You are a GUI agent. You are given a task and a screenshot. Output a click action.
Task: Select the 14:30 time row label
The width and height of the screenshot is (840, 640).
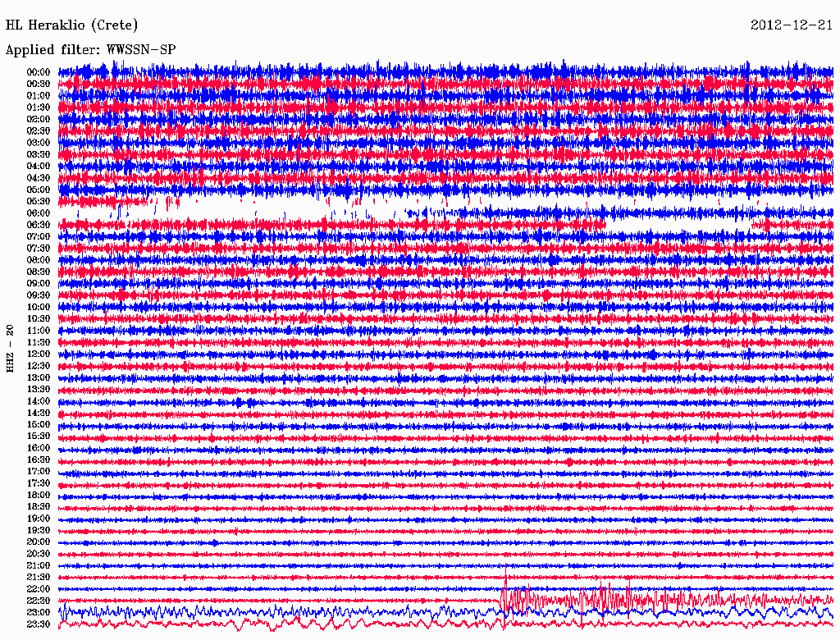(39, 413)
